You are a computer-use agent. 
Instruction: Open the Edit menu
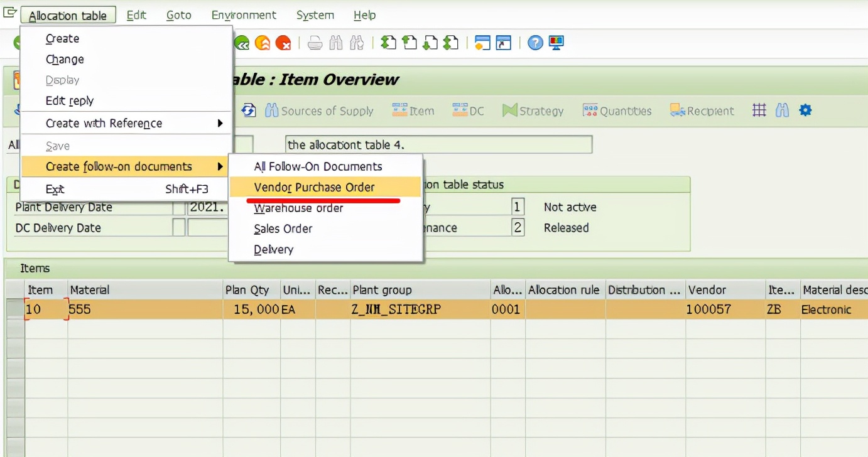(136, 15)
